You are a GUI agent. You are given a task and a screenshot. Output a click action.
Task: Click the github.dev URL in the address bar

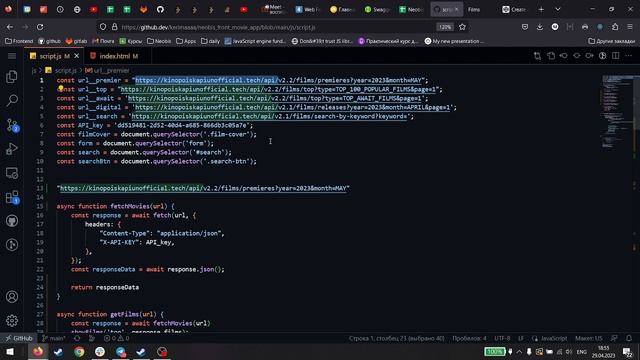click(218, 27)
